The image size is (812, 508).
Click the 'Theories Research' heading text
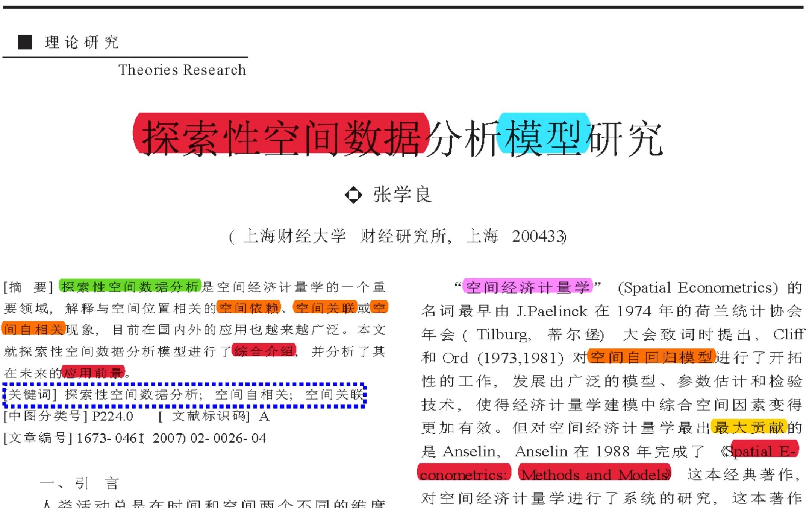(x=182, y=70)
